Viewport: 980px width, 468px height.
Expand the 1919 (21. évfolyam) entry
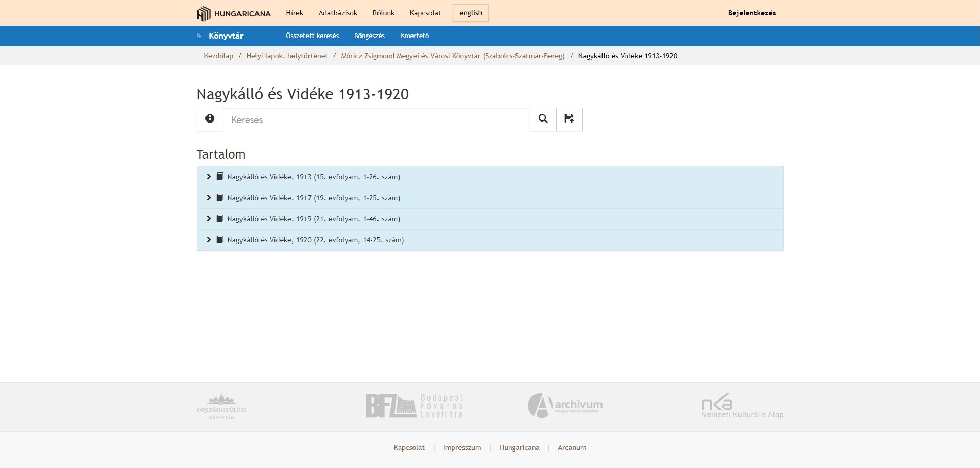[x=209, y=219]
